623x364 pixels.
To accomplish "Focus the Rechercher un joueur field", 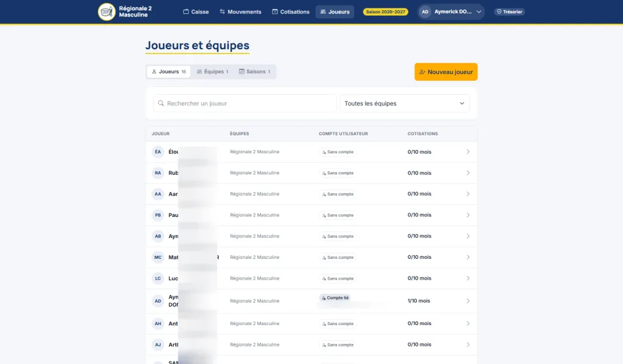I will click(x=245, y=103).
